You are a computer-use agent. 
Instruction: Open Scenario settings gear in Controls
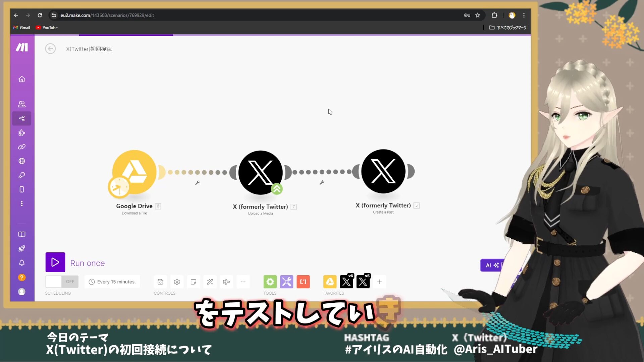tap(177, 282)
